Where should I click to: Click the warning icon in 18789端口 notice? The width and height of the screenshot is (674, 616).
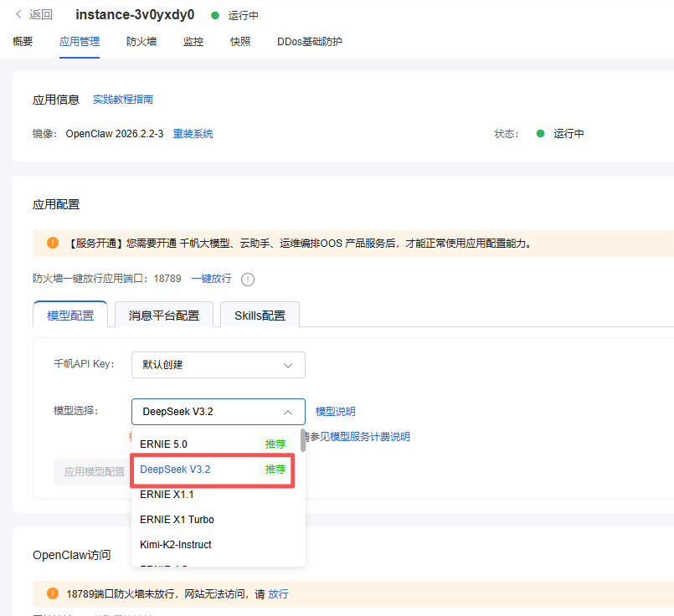pyautogui.click(x=52, y=593)
